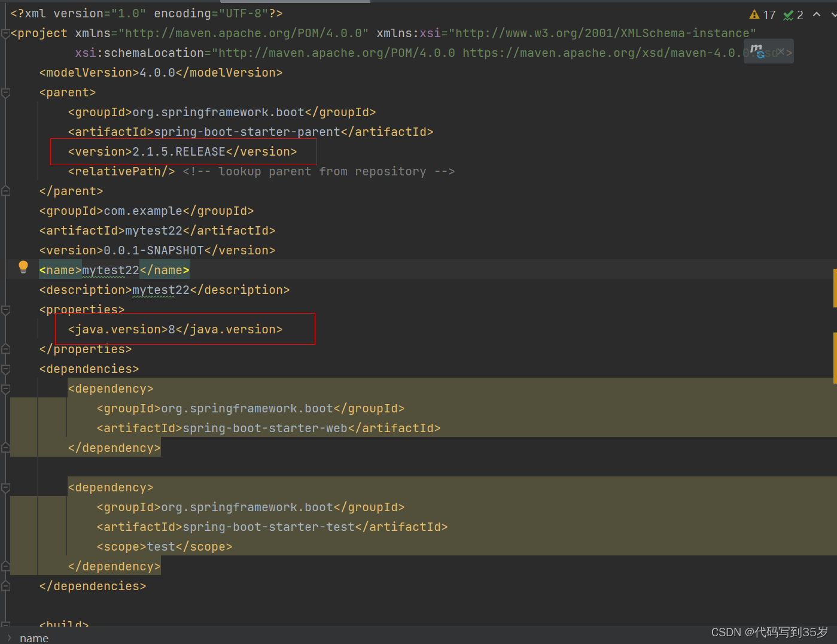This screenshot has width=837, height=644.
Task: Click the relativePath tag
Action: (121, 172)
